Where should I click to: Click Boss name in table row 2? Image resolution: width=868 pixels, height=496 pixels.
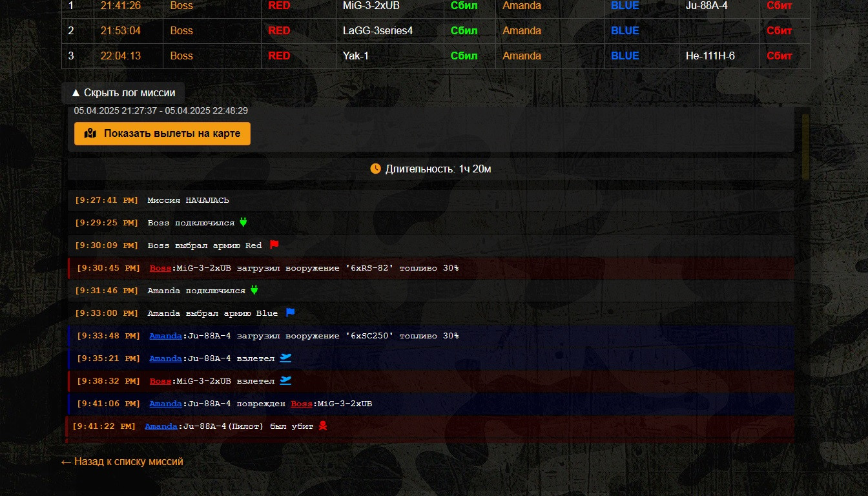[x=181, y=30]
